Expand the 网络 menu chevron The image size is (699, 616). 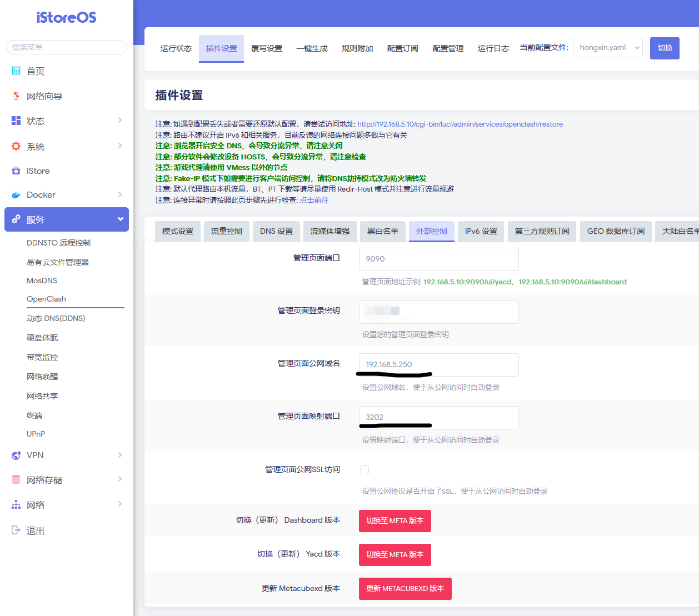click(120, 504)
